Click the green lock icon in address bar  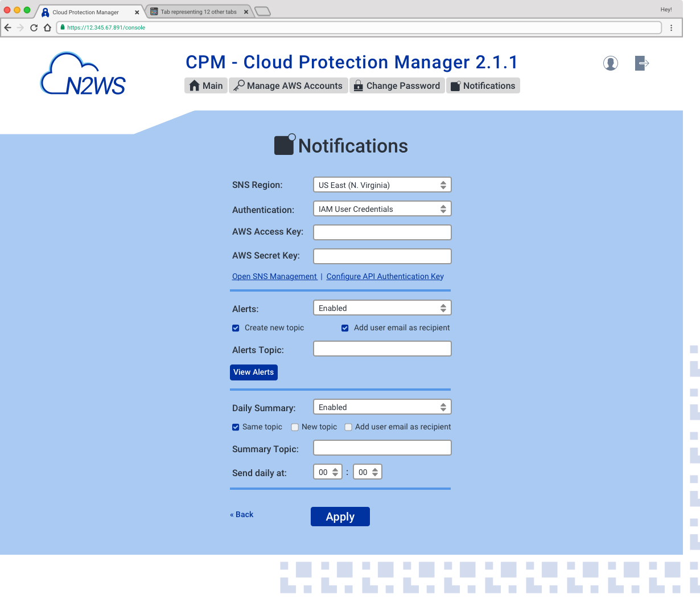(63, 27)
